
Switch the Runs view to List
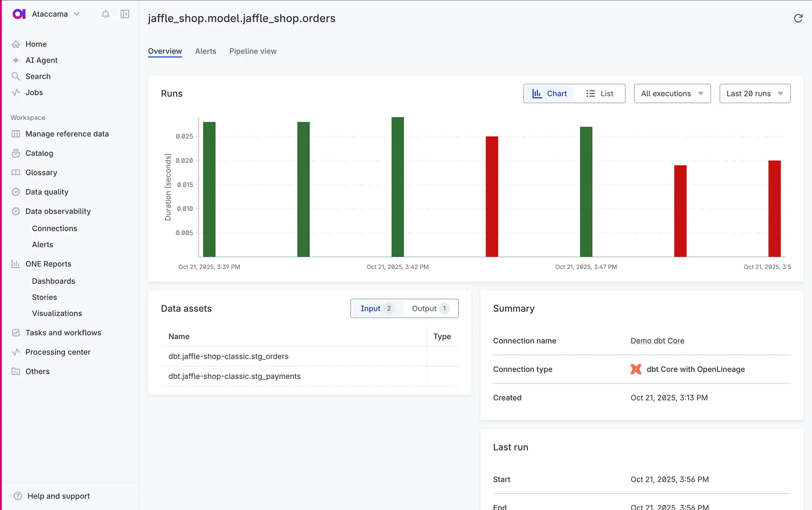[599, 93]
